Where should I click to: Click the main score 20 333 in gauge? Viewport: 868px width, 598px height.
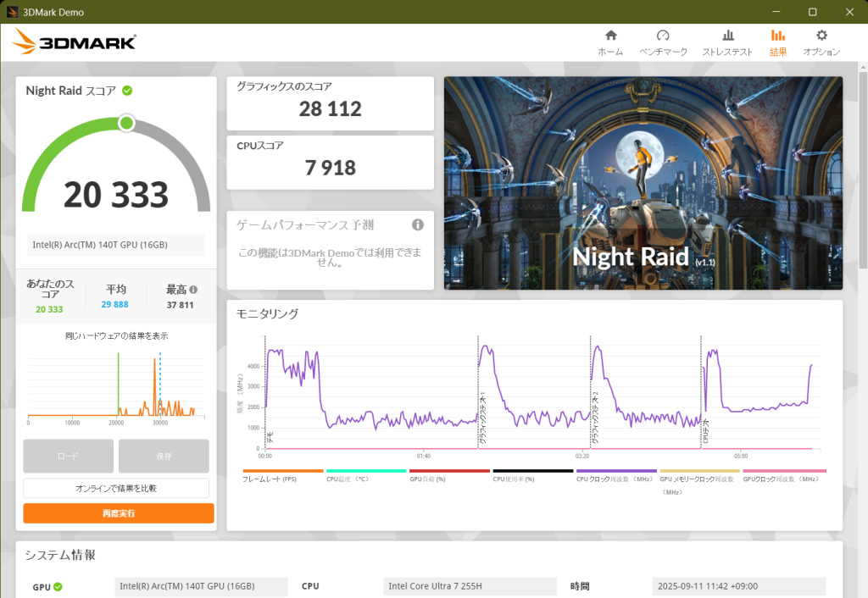116,195
